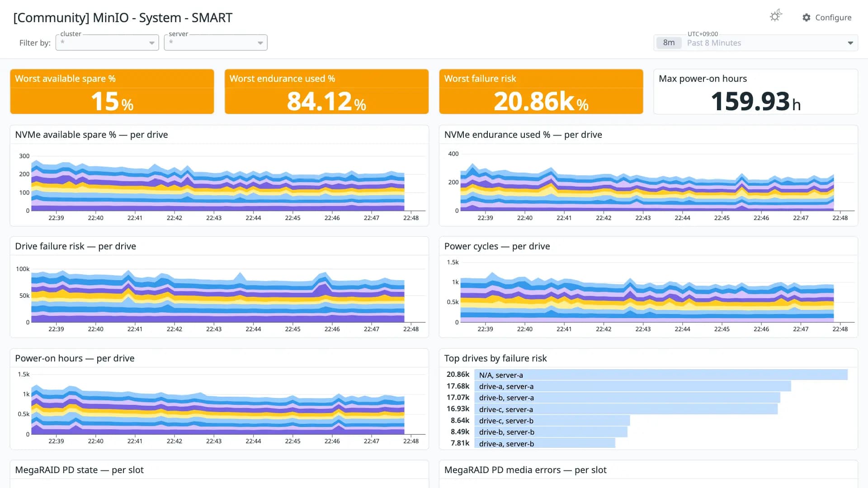Toggle the light/dark theme icon
This screenshot has width=868, height=488.
pos(776,16)
